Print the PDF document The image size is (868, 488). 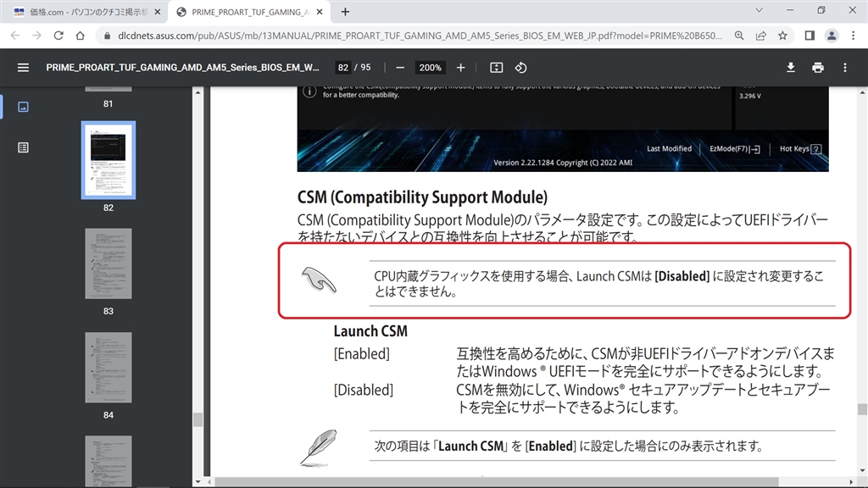[x=818, y=68]
